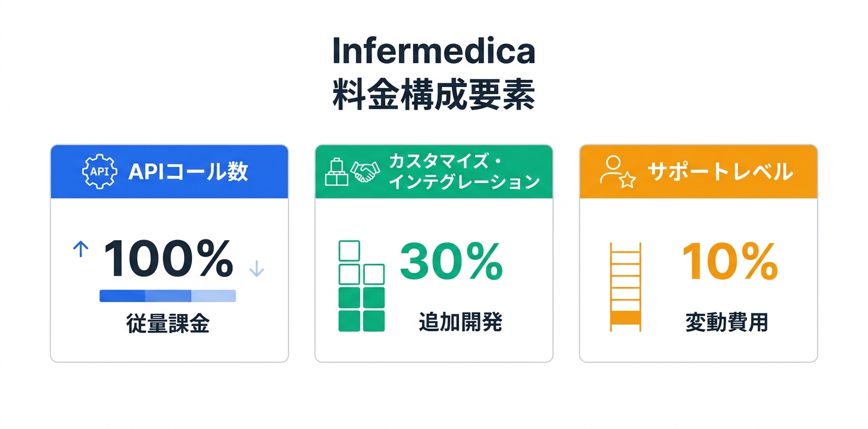Click the orange 10% figure

pyautogui.click(x=729, y=262)
